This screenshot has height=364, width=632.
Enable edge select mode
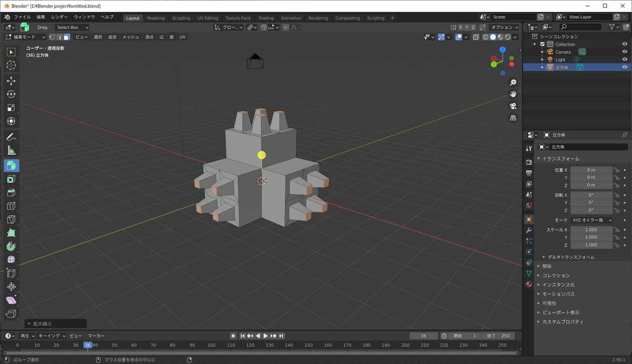coord(60,37)
